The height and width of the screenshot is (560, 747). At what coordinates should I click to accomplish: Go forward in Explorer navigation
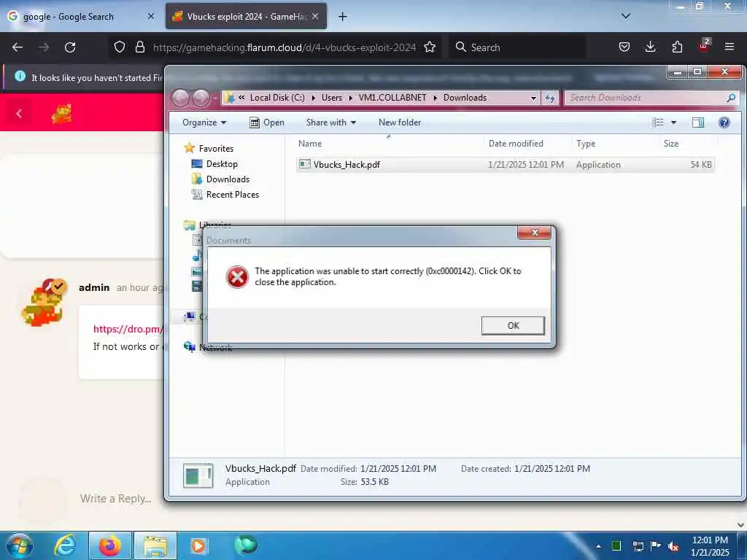tap(201, 98)
